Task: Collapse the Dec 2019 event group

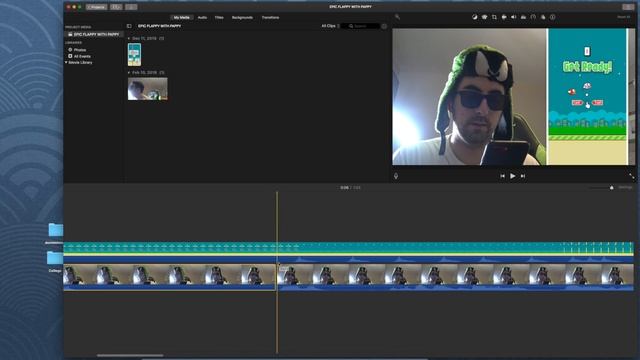Action: click(x=129, y=38)
